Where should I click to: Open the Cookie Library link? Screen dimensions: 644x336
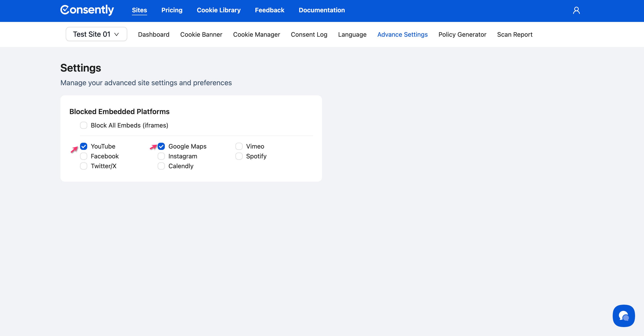(x=218, y=10)
